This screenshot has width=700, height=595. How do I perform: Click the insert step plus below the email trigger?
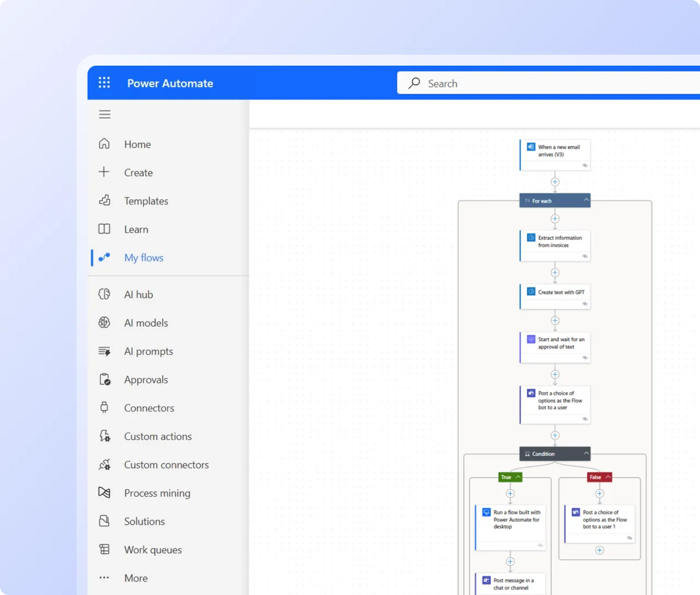pos(555,182)
